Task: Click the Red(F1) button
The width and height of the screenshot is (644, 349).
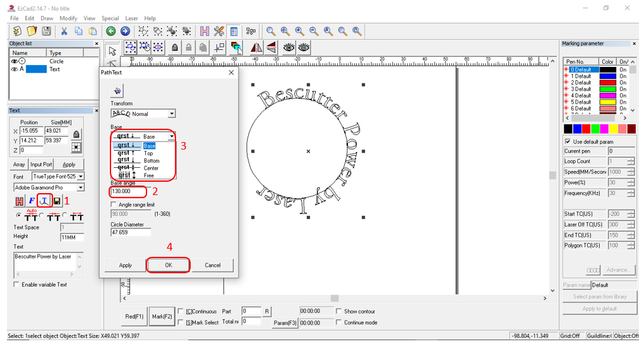Action: point(134,317)
